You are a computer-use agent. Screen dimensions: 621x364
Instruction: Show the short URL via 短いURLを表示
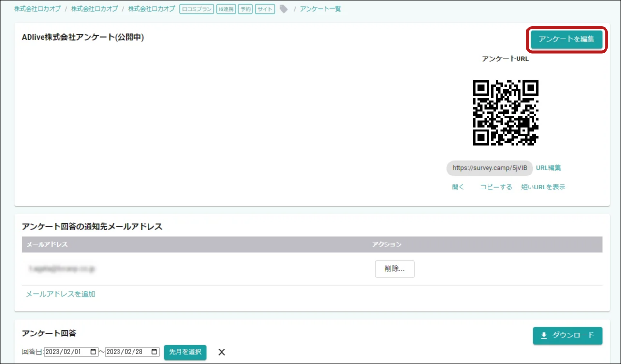(543, 187)
